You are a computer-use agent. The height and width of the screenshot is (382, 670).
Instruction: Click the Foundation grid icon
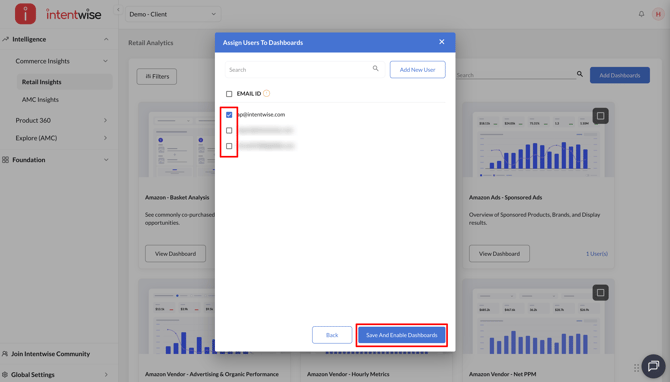point(5,160)
